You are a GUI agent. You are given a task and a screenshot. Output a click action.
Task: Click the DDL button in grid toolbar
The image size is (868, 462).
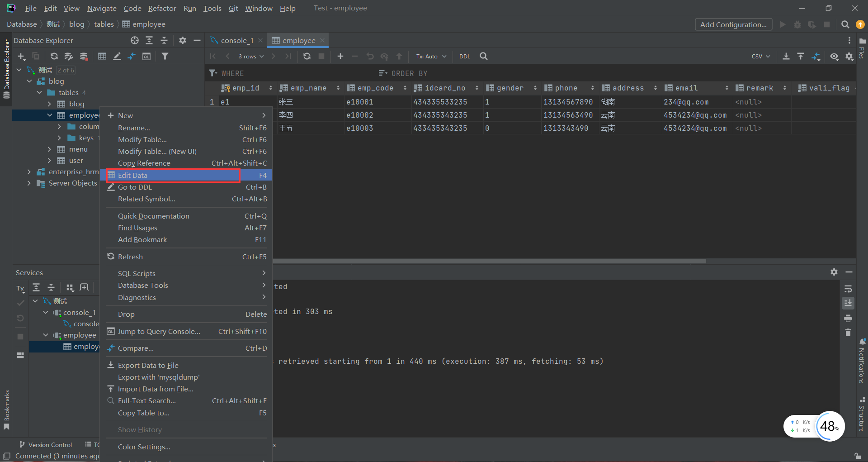tap(465, 56)
